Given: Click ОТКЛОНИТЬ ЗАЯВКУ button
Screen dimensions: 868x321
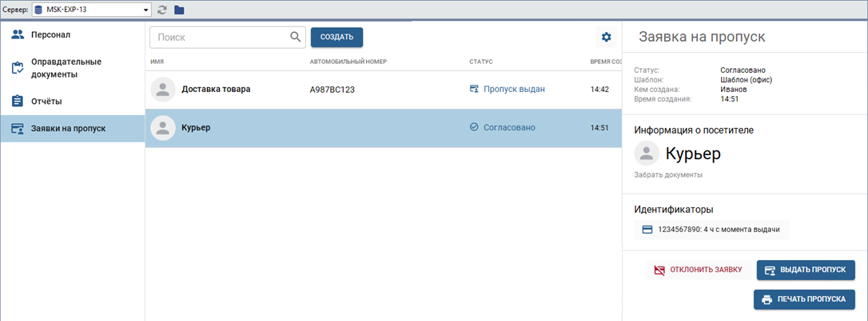Looking at the screenshot, I should (699, 270).
